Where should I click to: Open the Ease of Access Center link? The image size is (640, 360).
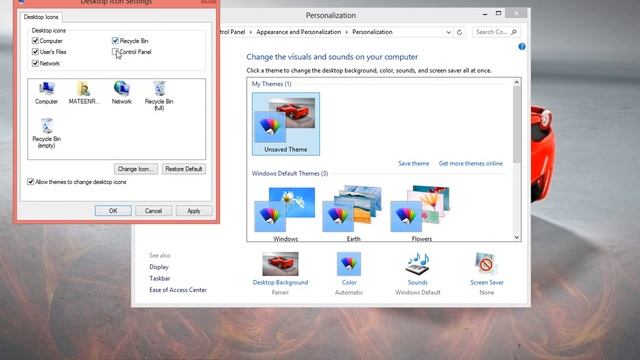pos(178,290)
